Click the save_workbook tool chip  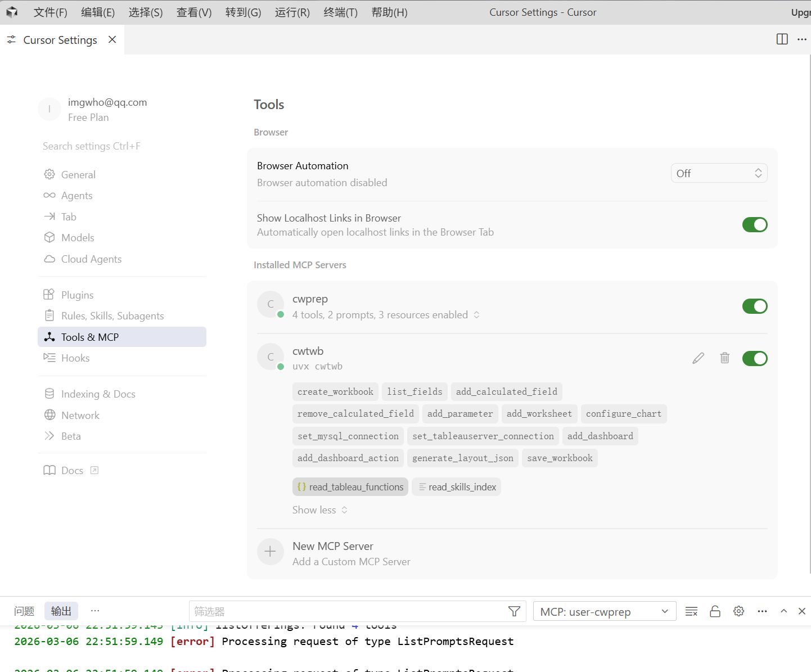coord(560,458)
